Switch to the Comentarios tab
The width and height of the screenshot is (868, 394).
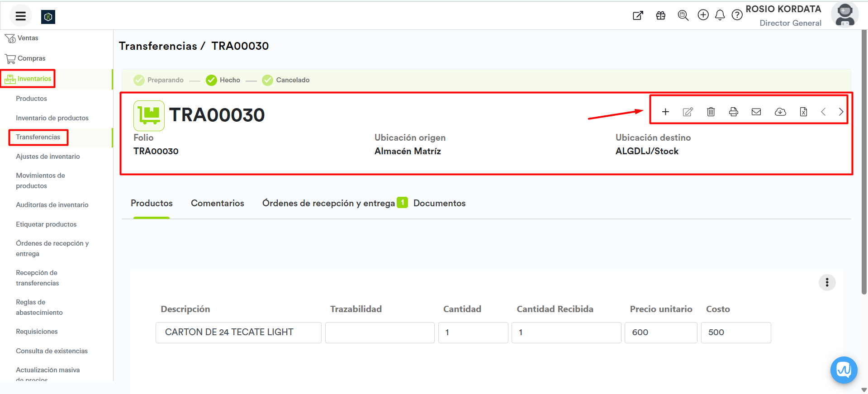click(x=217, y=203)
